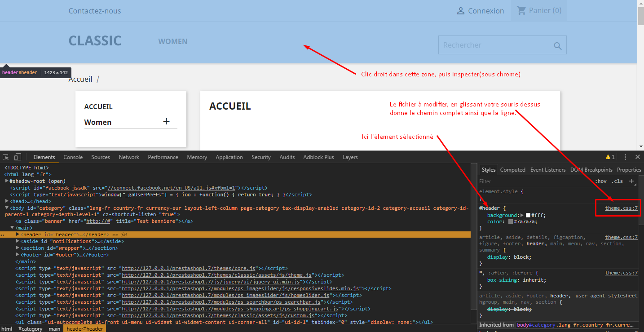The image size is (644, 332).
Task: Click the shopping cart icon
Action: [x=521, y=10]
